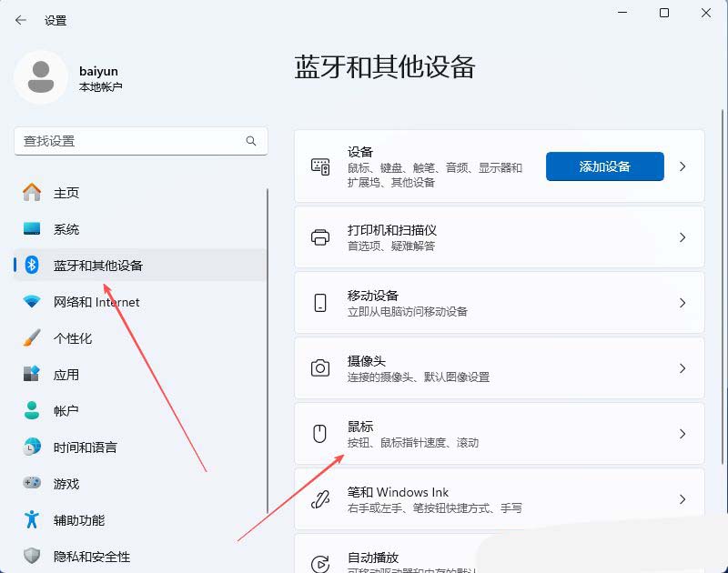Open the 摄像头 card

499,368
